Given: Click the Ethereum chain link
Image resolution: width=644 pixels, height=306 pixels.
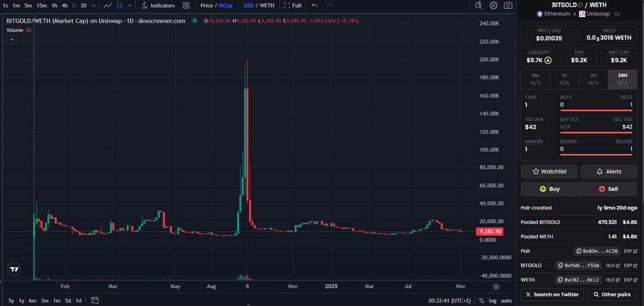Looking at the screenshot, I should coord(553,14).
